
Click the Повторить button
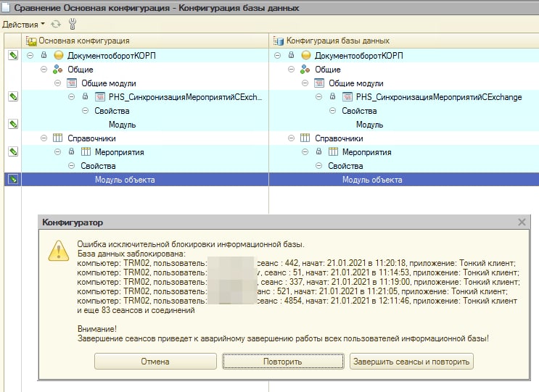(x=283, y=362)
